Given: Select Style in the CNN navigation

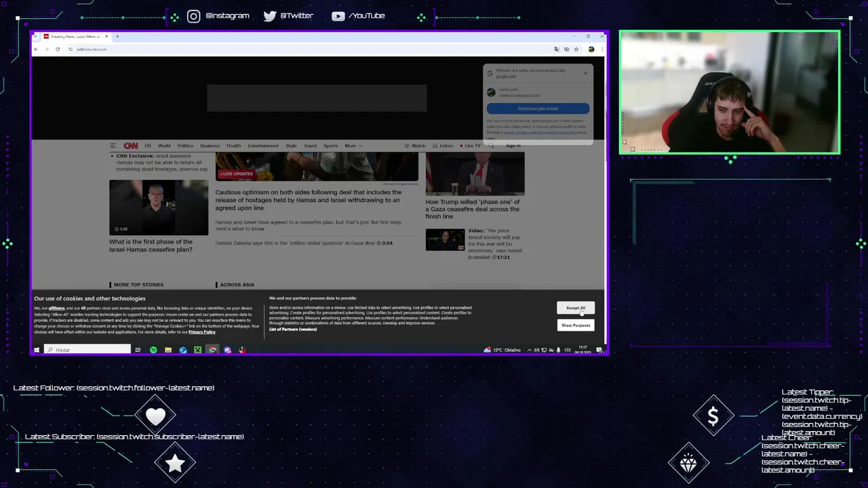Looking at the screenshot, I should point(291,146).
